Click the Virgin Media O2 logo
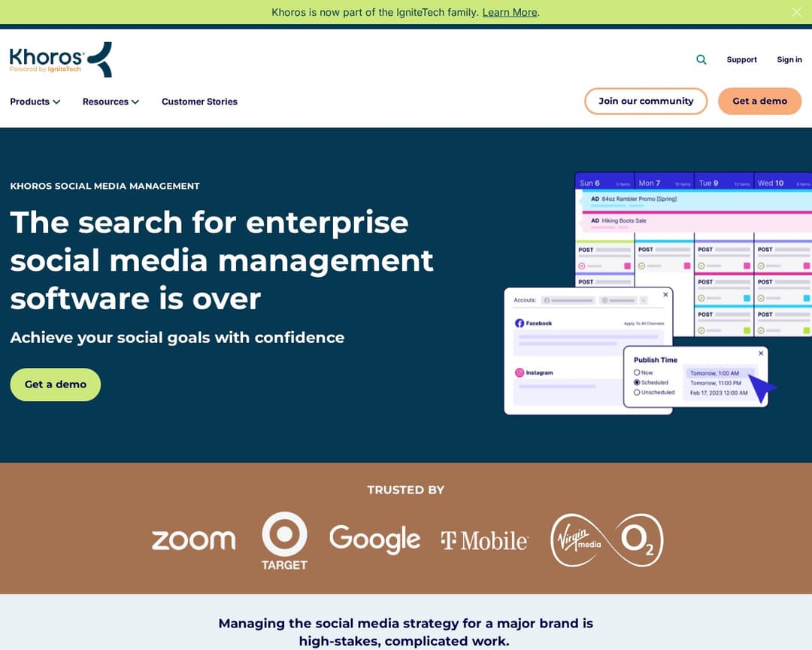This screenshot has height=650, width=812. click(x=607, y=539)
